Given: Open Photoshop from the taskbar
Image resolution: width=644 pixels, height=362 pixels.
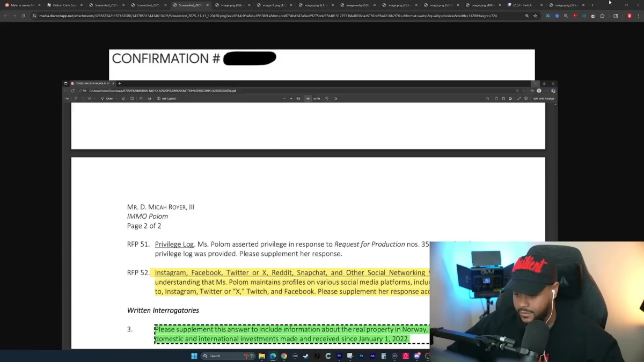Looking at the screenshot, I should tap(362, 356).
